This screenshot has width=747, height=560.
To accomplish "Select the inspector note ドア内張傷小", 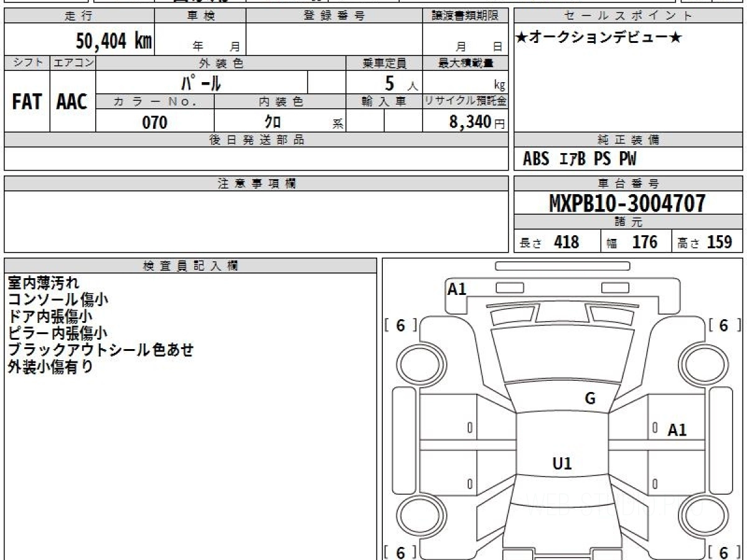I will (50, 317).
